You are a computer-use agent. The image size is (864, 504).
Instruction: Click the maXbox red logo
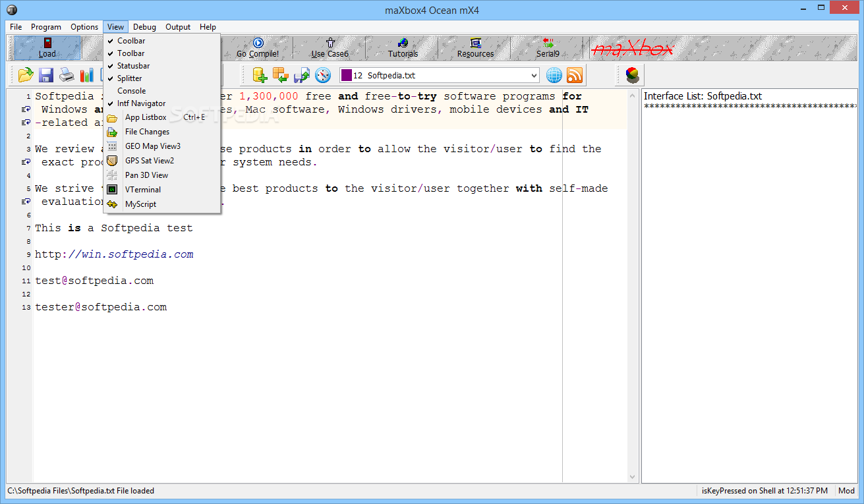pos(632,49)
